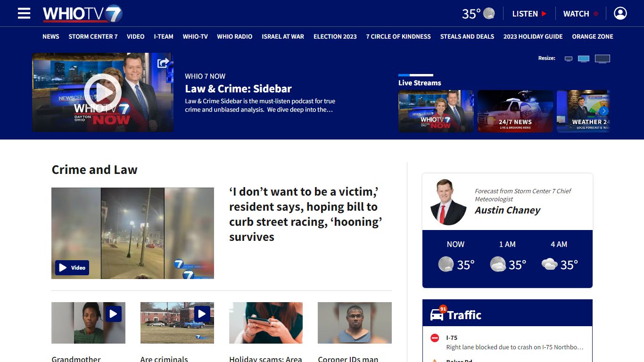Click the LISTEN button

tap(529, 14)
